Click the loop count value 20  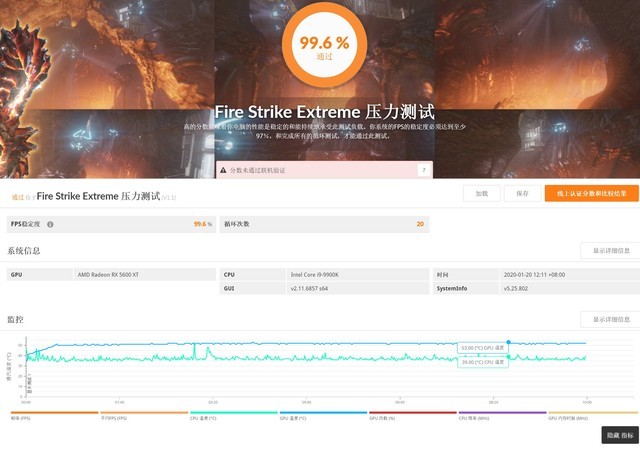(x=420, y=224)
